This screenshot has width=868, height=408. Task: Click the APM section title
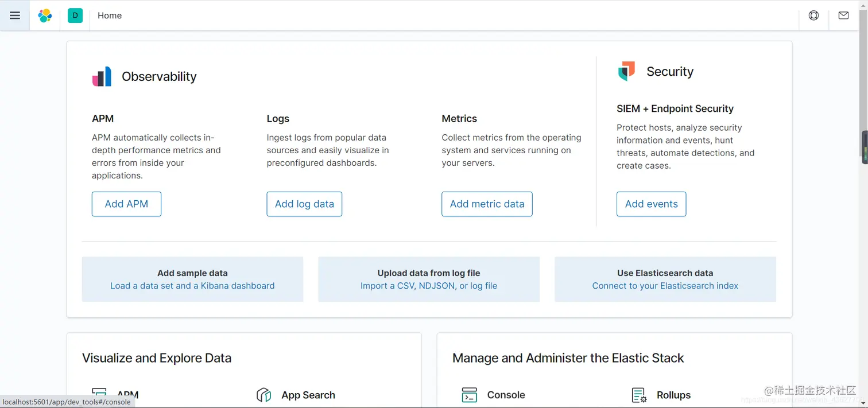103,118
